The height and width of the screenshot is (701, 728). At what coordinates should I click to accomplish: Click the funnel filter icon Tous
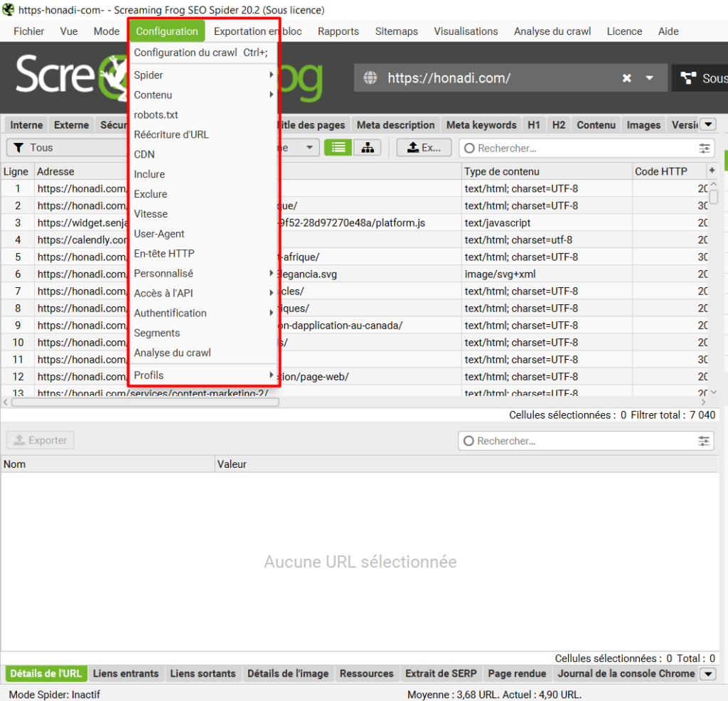pos(18,148)
